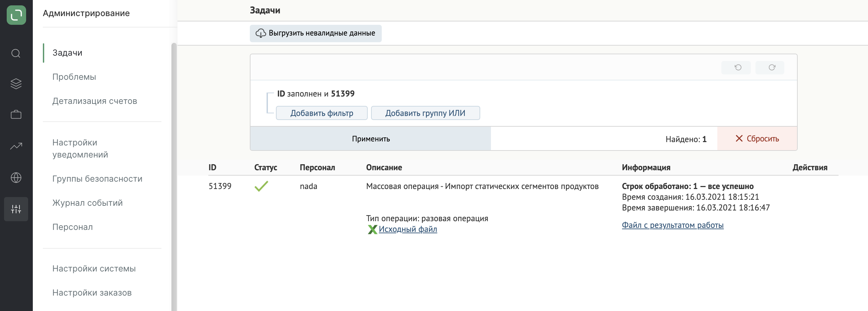Click ID cell 51399 in table
This screenshot has height=311, width=868.
220,186
